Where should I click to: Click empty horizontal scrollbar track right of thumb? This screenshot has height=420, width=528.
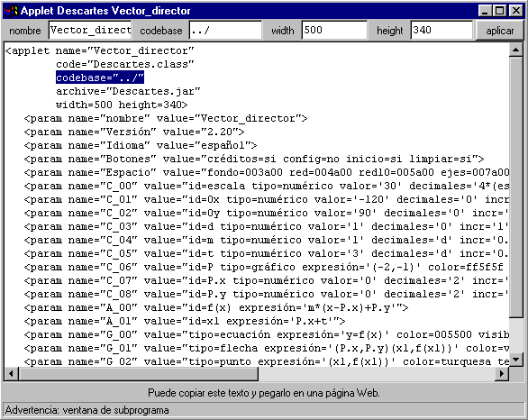pos(377,373)
